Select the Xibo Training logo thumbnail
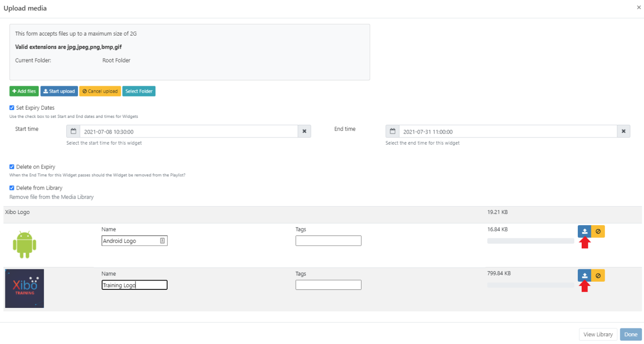The height and width of the screenshot is (344, 644). [x=24, y=288]
